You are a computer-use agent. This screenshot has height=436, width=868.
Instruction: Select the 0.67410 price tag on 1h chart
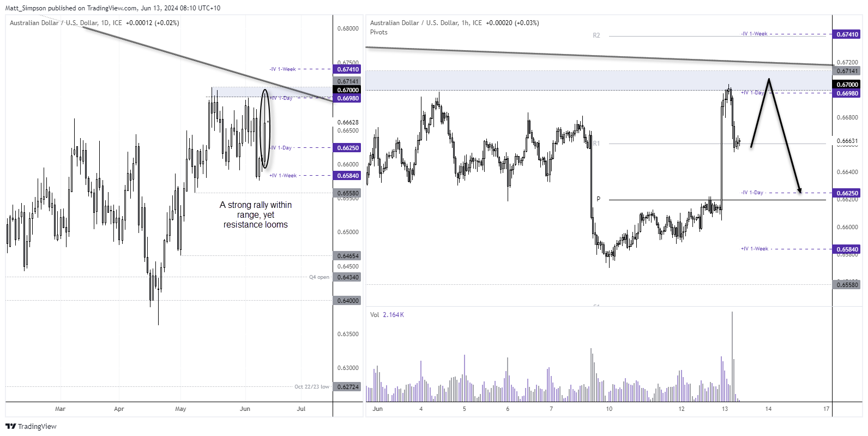(x=847, y=34)
